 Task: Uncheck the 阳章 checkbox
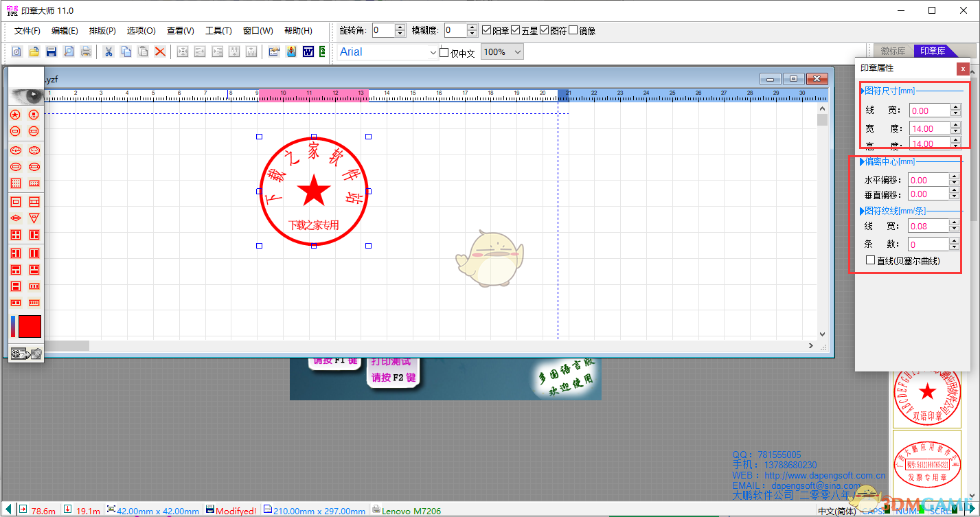pyautogui.click(x=487, y=30)
